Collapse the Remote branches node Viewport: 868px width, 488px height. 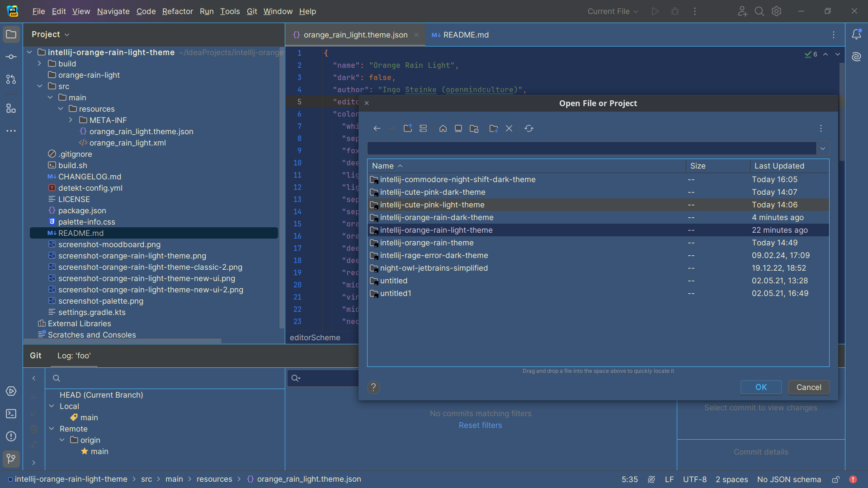[x=52, y=429]
